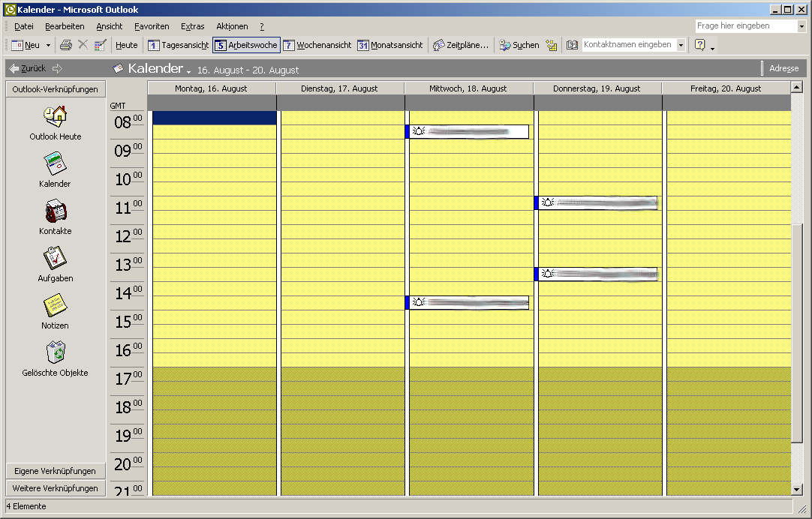Click the Print toolbar icon

tap(66, 45)
